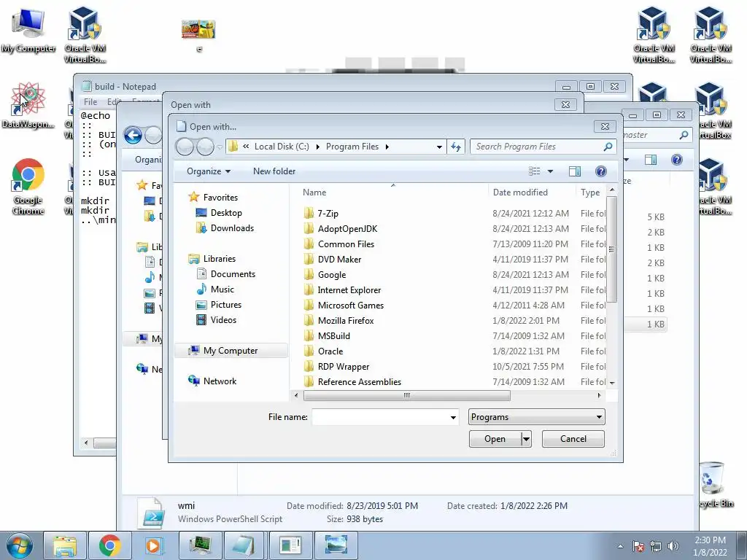The image size is (747, 560).
Task: Click the volume icon in system tray
Action: pos(673,546)
